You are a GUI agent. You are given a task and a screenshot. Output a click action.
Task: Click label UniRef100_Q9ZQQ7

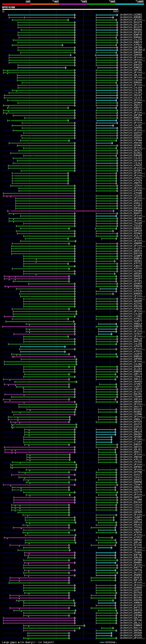[131, 135]
